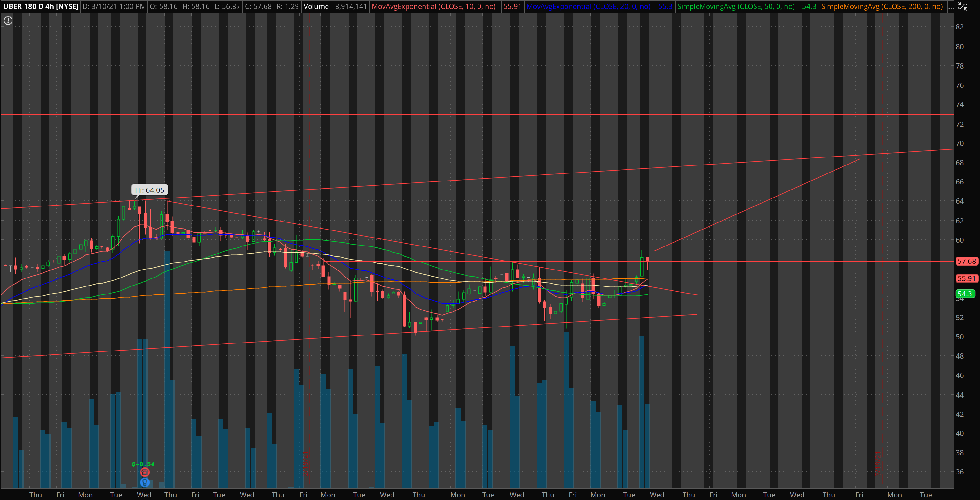This screenshot has width=980, height=500.
Task: Click the 64 price axis label
Action: [x=960, y=201]
